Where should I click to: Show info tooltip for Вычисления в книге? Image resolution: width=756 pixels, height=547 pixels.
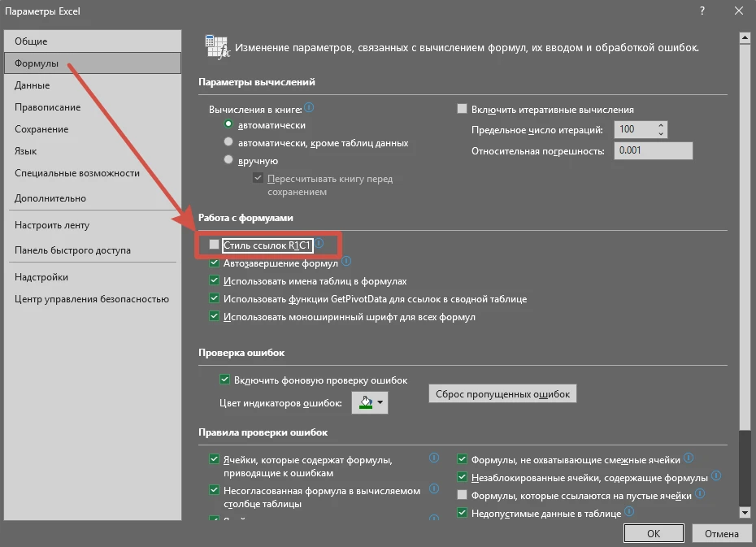click(x=309, y=108)
